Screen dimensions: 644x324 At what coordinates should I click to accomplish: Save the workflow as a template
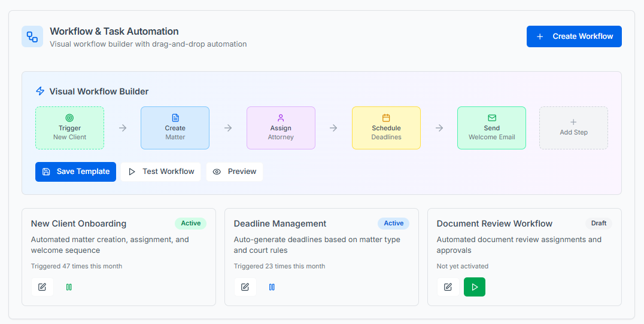click(75, 172)
